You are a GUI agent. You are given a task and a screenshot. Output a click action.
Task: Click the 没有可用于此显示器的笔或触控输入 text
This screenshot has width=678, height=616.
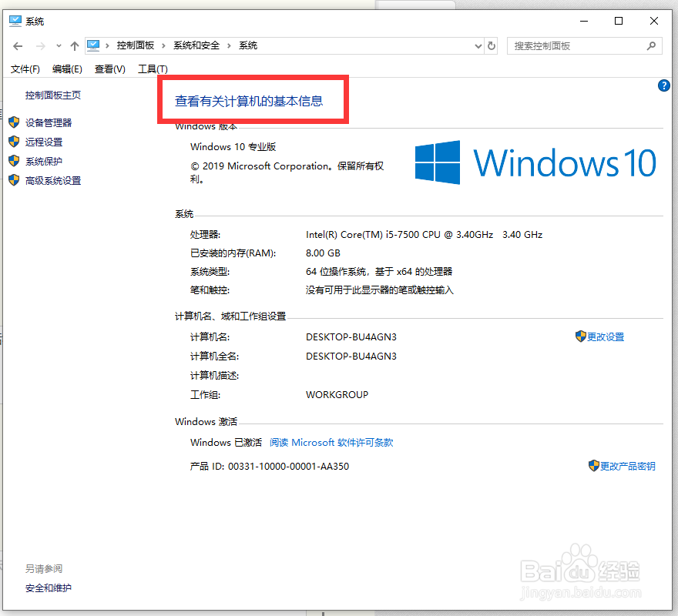coord(380,290)
